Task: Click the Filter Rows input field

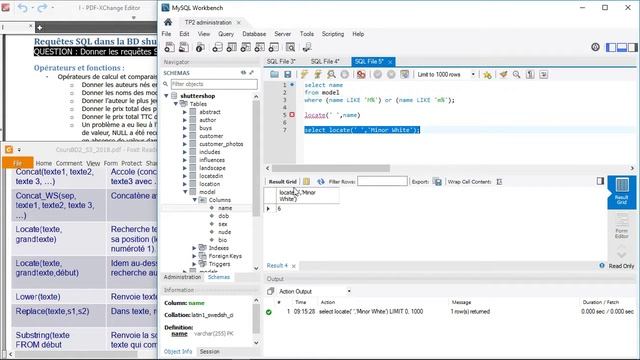Action: click(382, 181)
